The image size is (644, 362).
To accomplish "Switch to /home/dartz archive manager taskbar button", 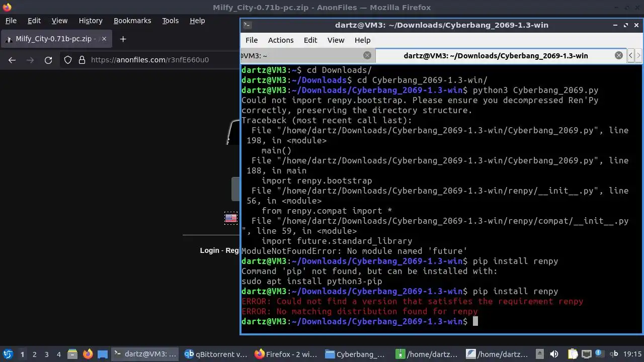I will tap(427, 354).
